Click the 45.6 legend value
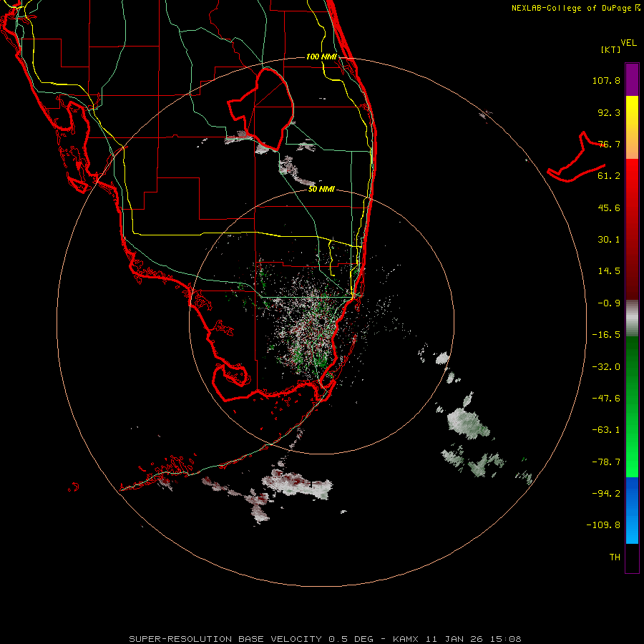This screenshot has height=644, width=644. pos(609,208)
